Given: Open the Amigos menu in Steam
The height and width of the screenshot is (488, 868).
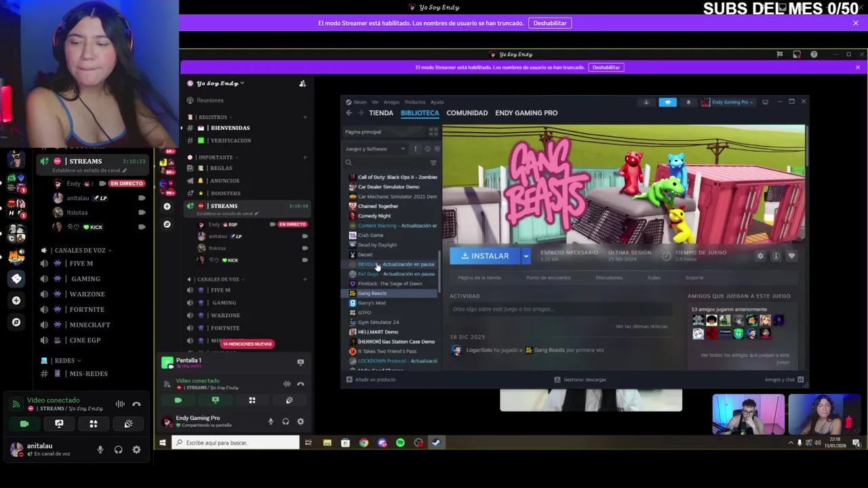Looking at the screenshot, I should coord(391,102).
